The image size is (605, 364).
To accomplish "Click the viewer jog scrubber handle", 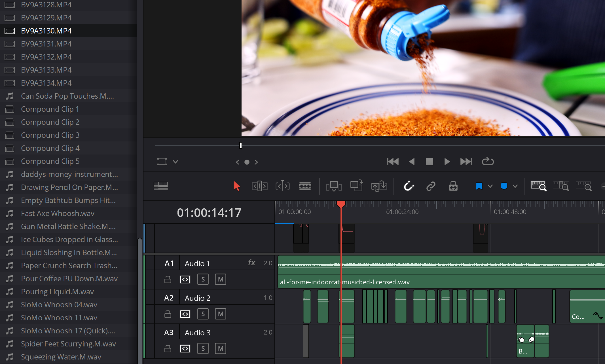I will (x=241, y=145).
